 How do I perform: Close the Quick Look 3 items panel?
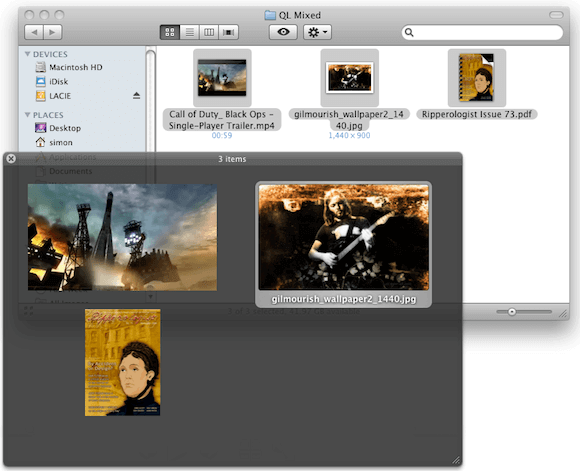coord(11,159)
